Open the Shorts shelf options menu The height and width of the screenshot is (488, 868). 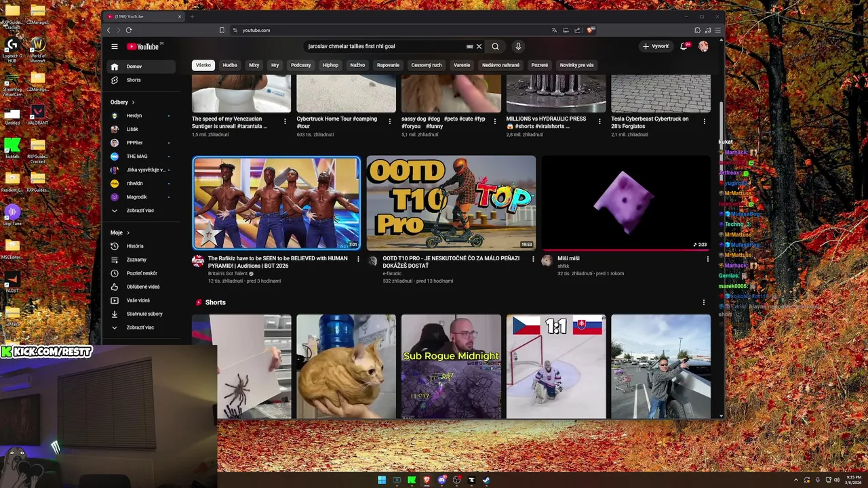coord(703,302)
